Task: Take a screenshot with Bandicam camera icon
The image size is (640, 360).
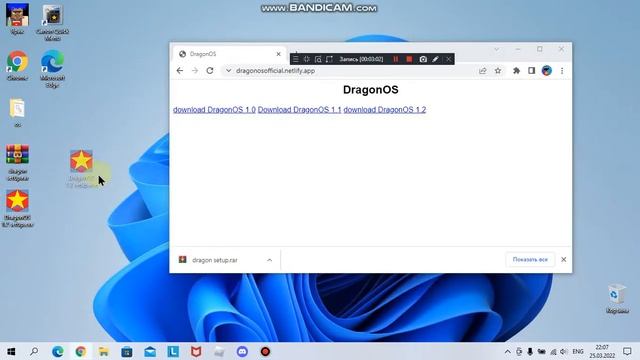Action: (423, 59)
